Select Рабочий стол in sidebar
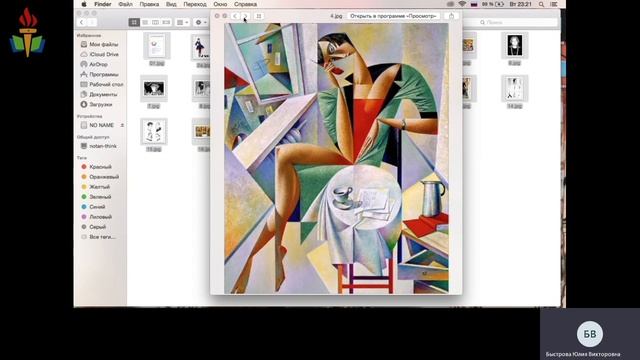This screenshot has height=360, width=640. 102,84
